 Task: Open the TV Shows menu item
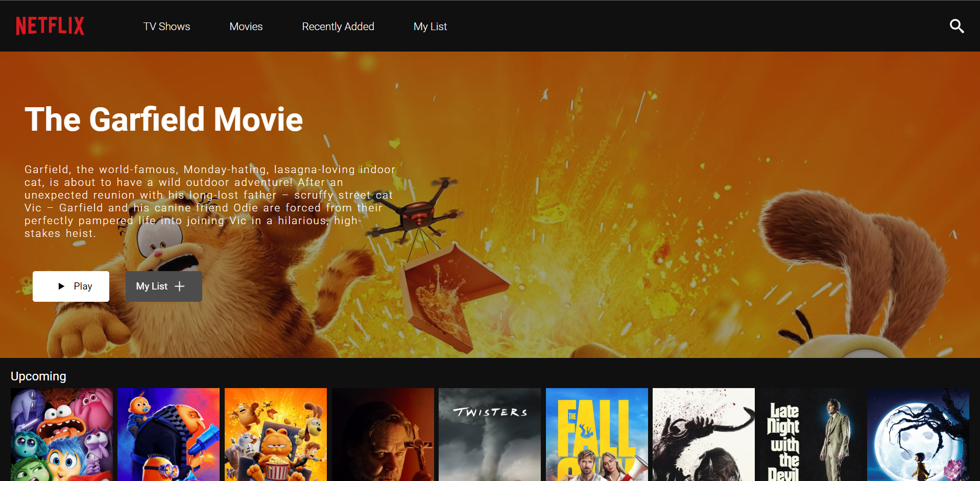pos(166,27)
